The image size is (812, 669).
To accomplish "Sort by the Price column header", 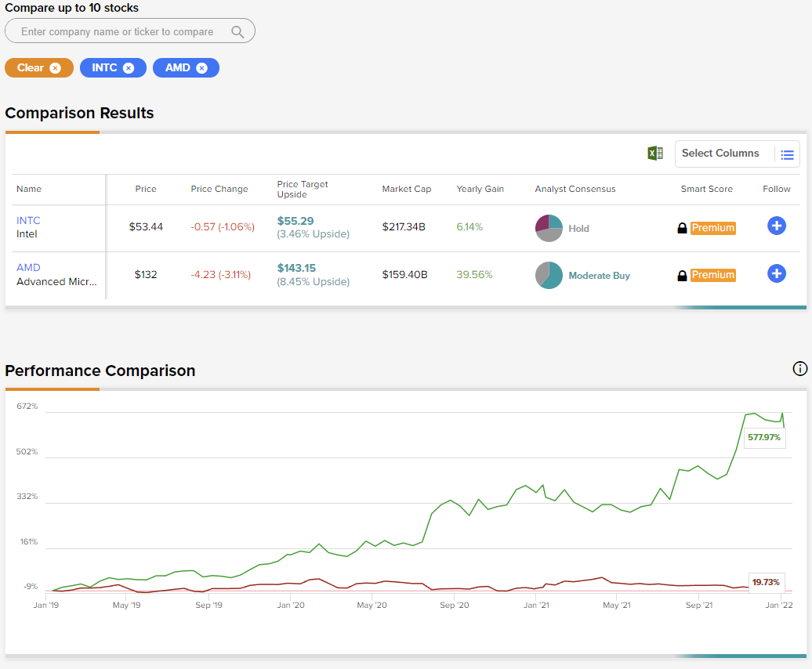I will point(146,189).
